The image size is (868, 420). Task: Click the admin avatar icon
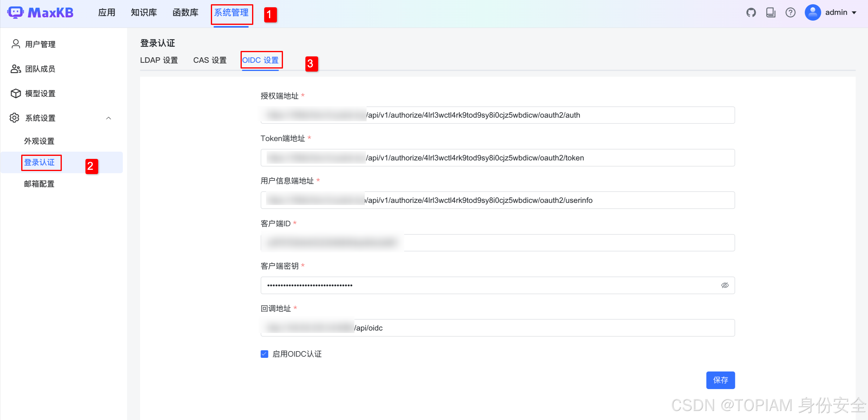click(812, 12)
